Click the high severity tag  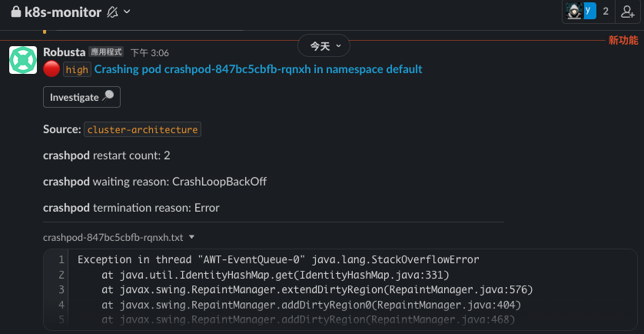click(77, 69)
